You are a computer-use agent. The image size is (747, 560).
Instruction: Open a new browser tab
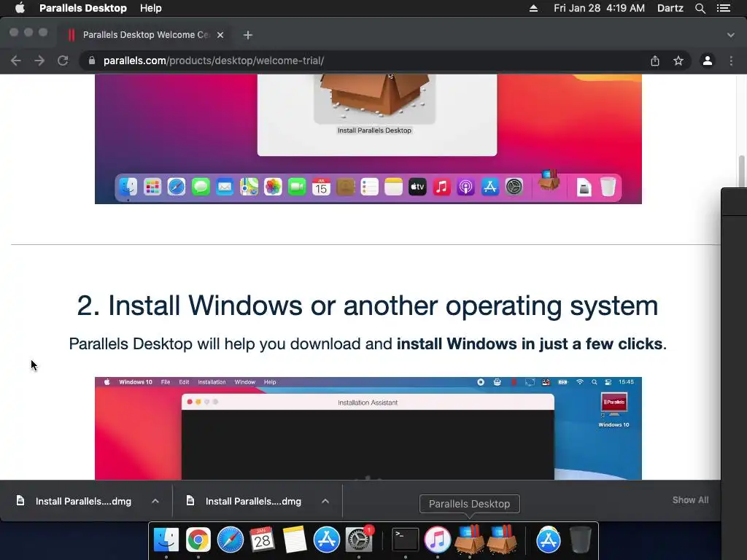[248, 35]
